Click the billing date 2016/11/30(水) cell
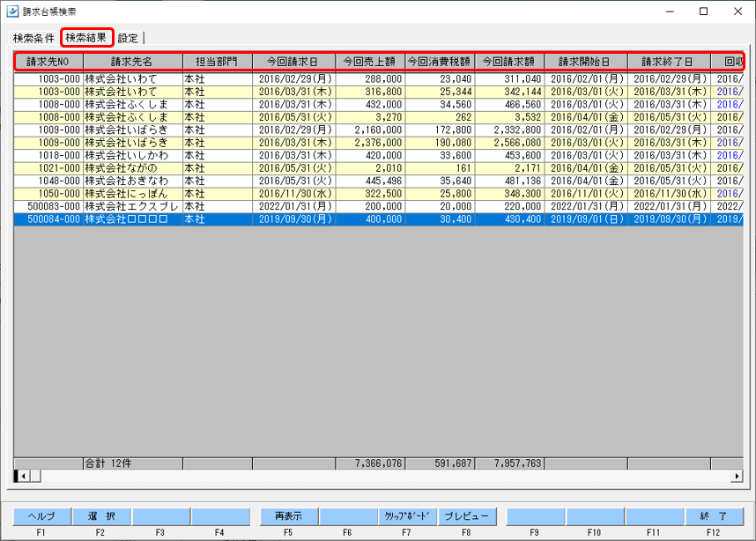756x541 pixels. click(293, 194)
